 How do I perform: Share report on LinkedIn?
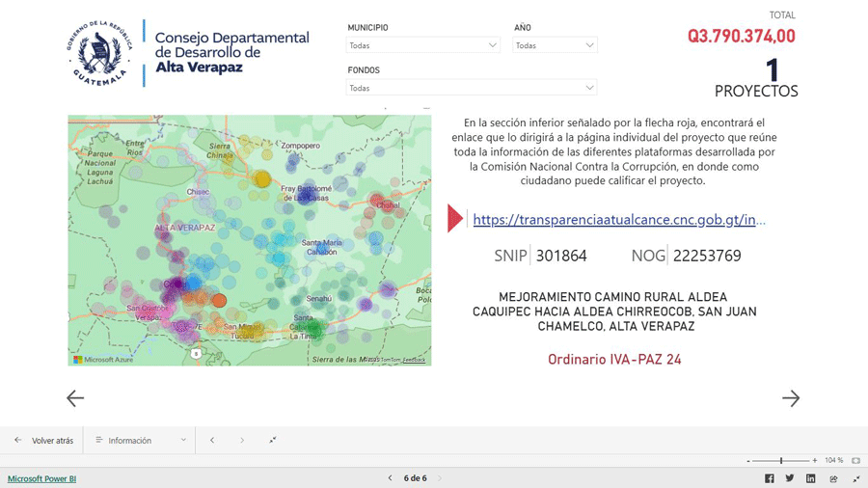point(810,478)
